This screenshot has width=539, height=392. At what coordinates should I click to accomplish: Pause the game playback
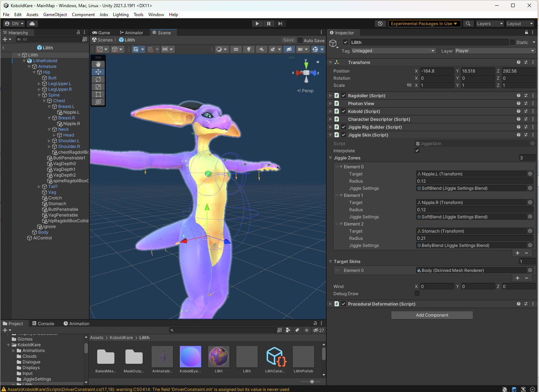pos(268,24)
